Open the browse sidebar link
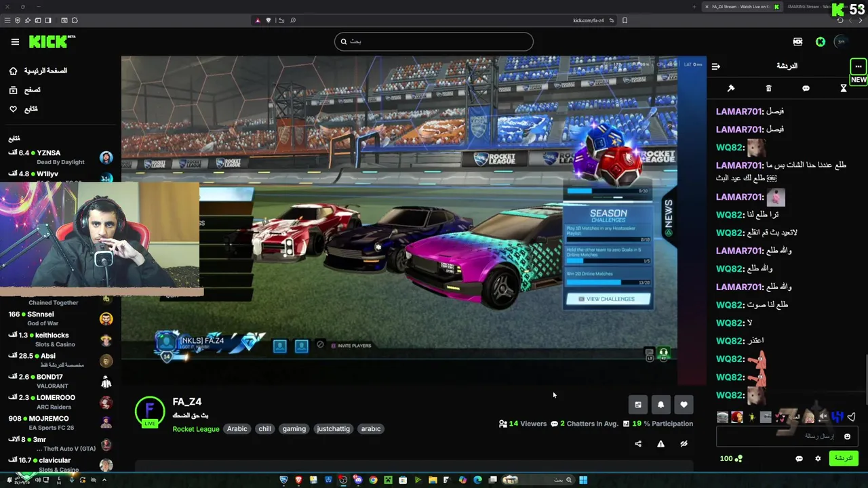Image resolution: width=868 pixels, height=488 pixels. click(x=25, y=89)
